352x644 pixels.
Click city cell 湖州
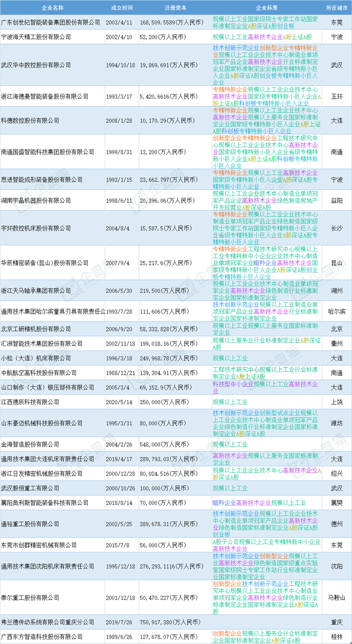pyautogui.click(x=337, y=290)
